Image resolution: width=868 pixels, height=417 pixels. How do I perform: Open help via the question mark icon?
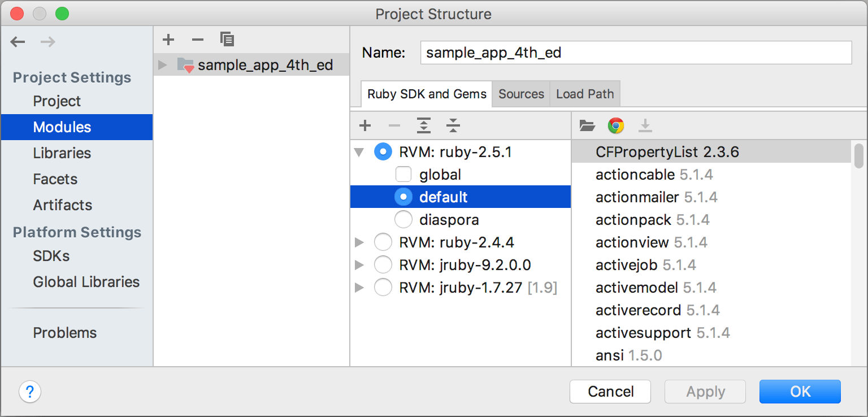click(29, 392)
